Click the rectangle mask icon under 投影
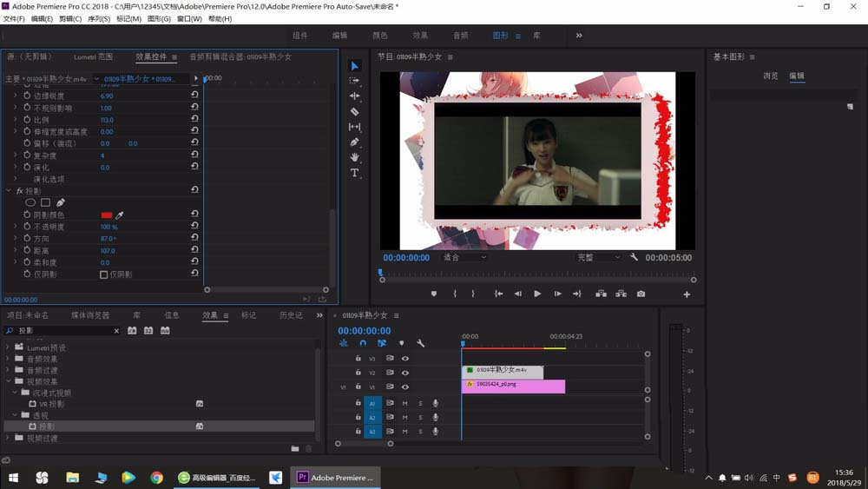The height and width of the screenshot is (489, 868). 45,202
